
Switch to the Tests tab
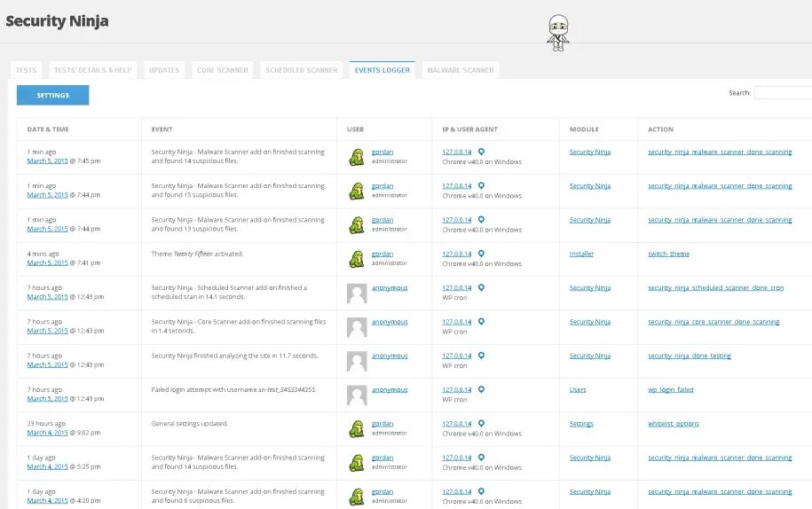(26, 70)
